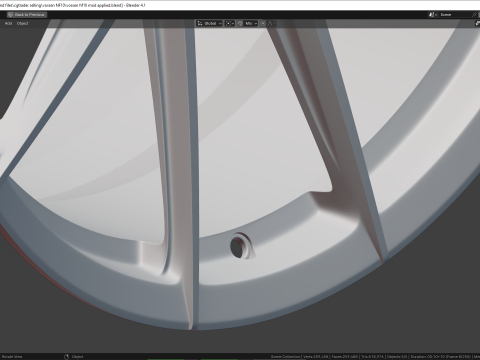Viewport: 480px width, 360px height.
Task: Click the Duration readout in status bar
Action: 440,357
